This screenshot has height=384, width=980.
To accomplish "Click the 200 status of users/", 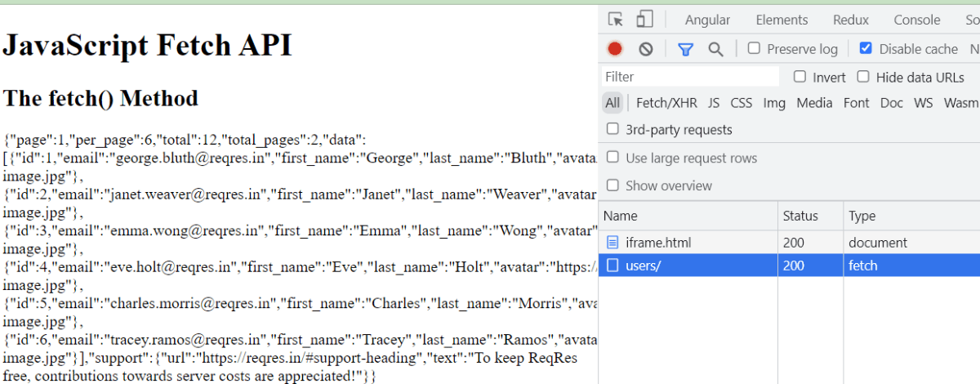I will 794,266.
